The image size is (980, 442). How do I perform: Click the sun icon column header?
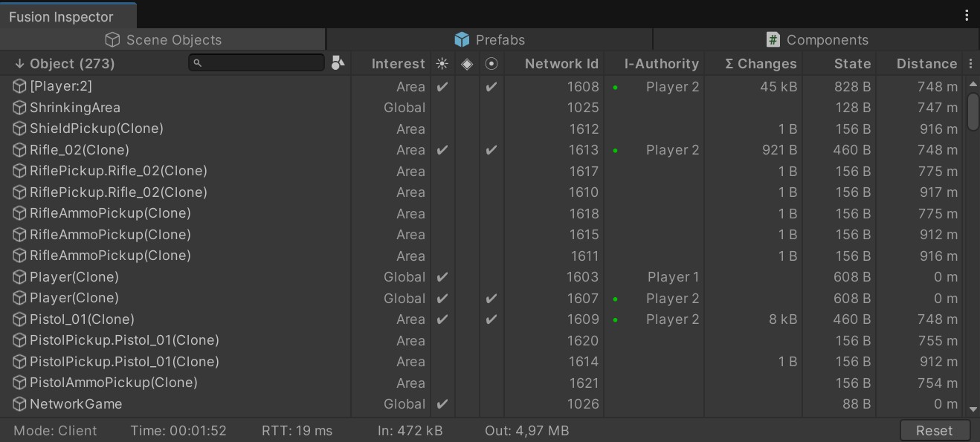tap(442, 64)
